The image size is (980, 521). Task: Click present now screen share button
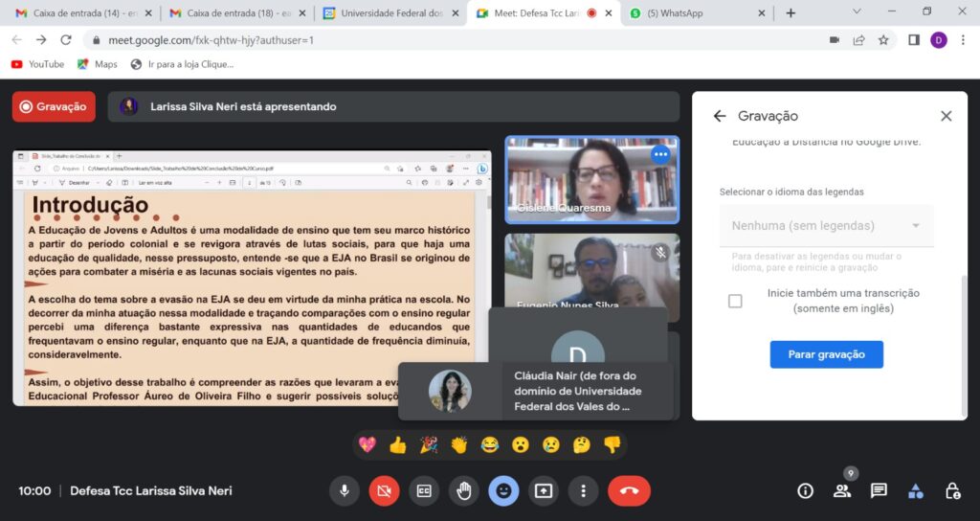(x=544, y=491)
